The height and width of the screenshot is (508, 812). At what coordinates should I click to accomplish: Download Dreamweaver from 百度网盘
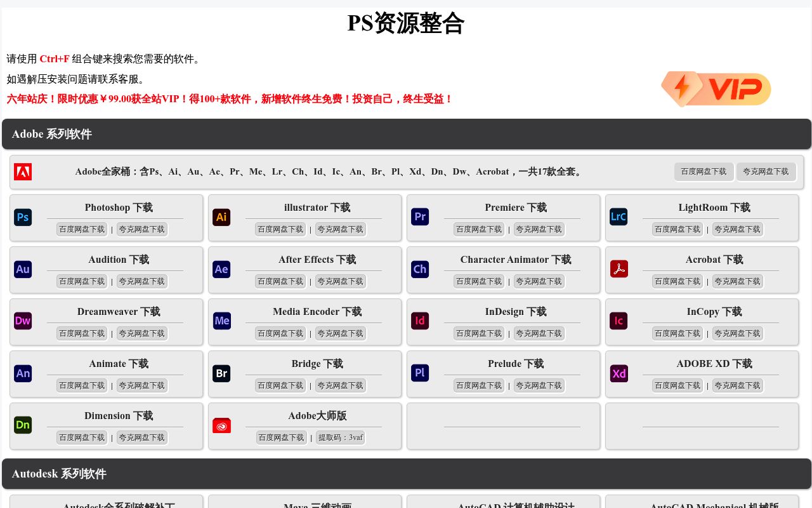[x=82, y=333]
